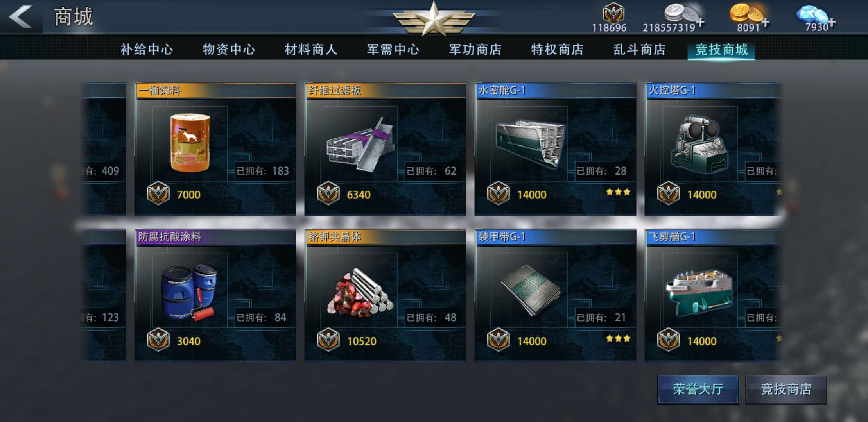Open the 乱斗商店 tab
This screenshot has height=422, width=868.
tap(639, 50)
